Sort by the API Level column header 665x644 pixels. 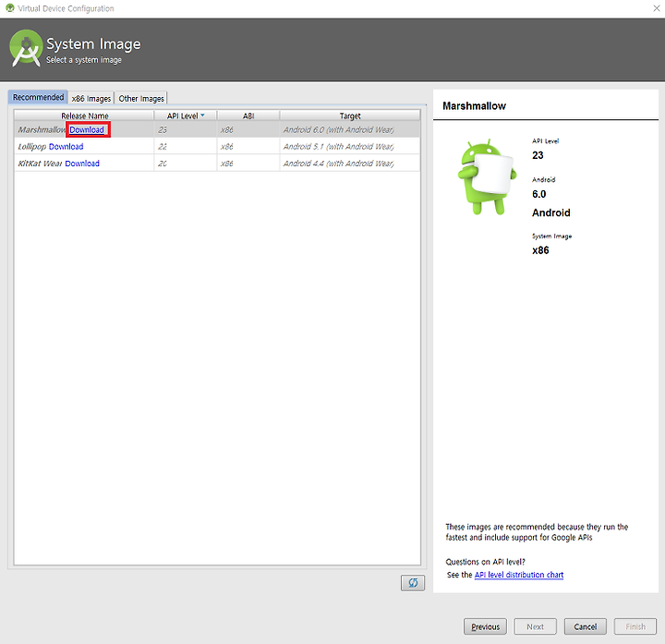tap(186, 115)
